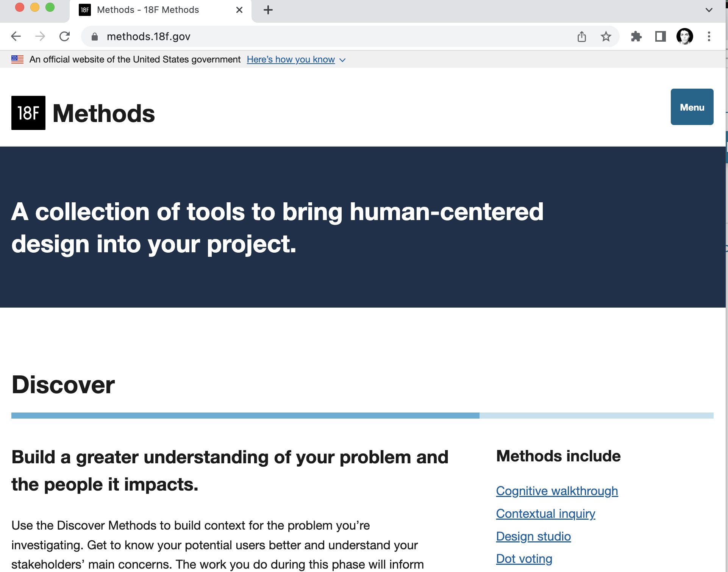The image size is (728, 572).
Task: View site info lock icon
Action: (95, 36)
